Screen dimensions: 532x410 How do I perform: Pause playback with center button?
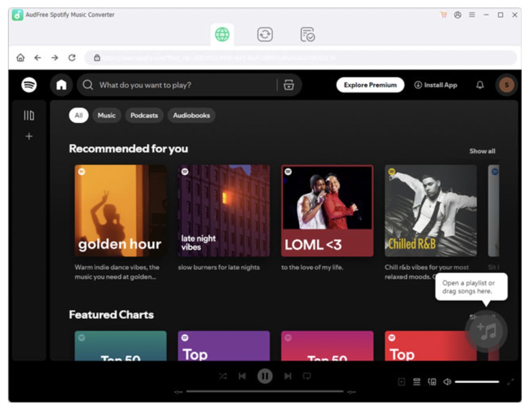click(265, 376)
